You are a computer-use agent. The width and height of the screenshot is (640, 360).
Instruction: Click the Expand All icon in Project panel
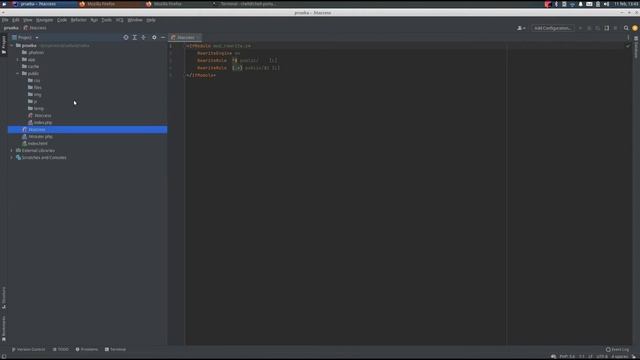(x=135, y=37)
